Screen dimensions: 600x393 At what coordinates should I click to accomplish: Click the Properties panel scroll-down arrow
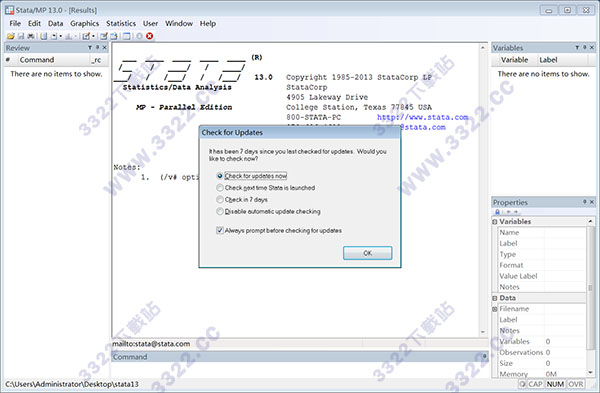pos(591,372)
